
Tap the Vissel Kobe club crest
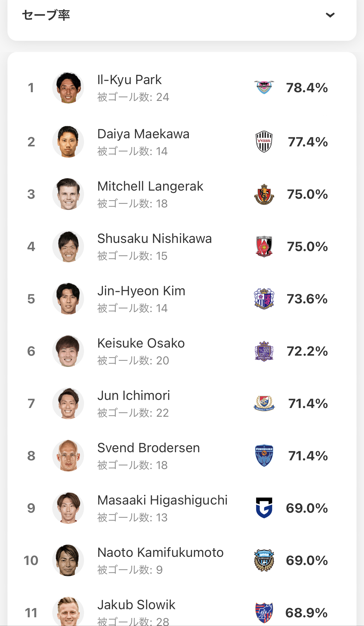click(264, 142)
